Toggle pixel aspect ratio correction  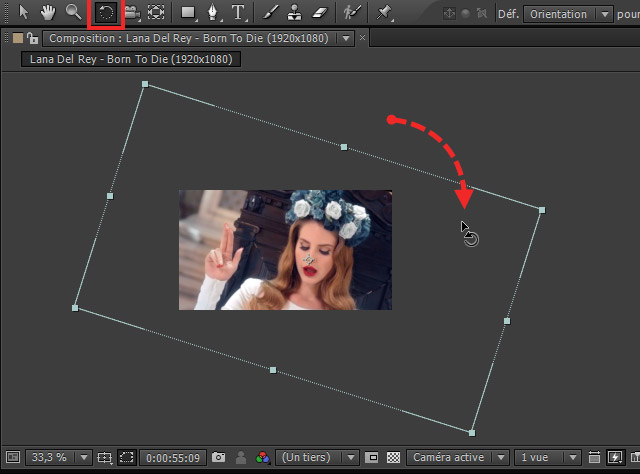click(x=594, y=457)
